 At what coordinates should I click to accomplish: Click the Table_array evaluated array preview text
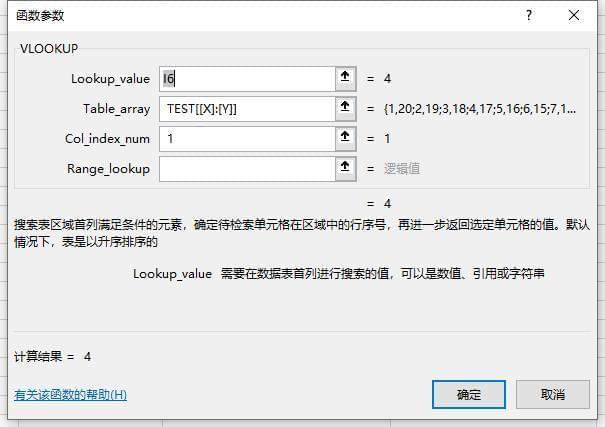(x=480, y=109)
